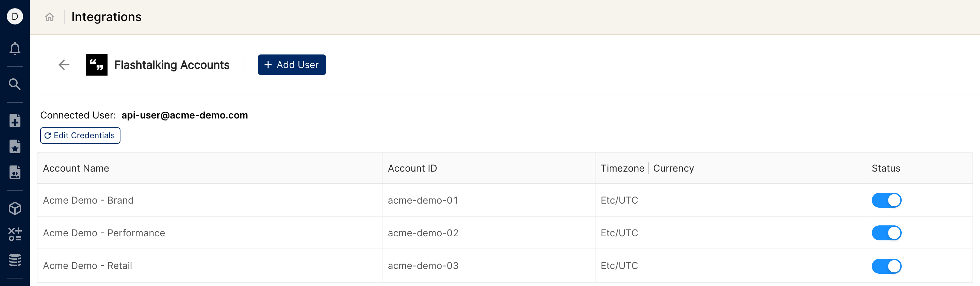Open notifications bell in sidebar

coord(15,48)
